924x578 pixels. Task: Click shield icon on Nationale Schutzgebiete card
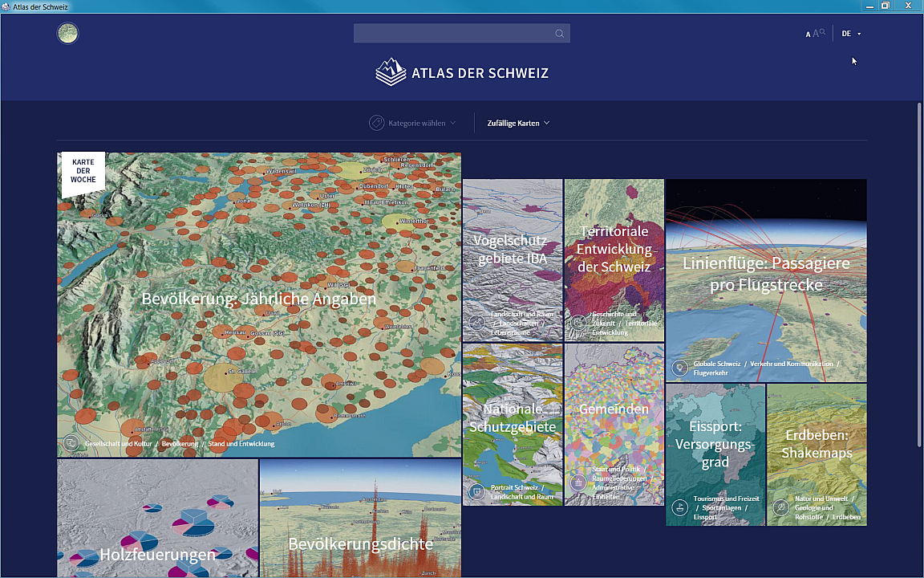point(476,492)
